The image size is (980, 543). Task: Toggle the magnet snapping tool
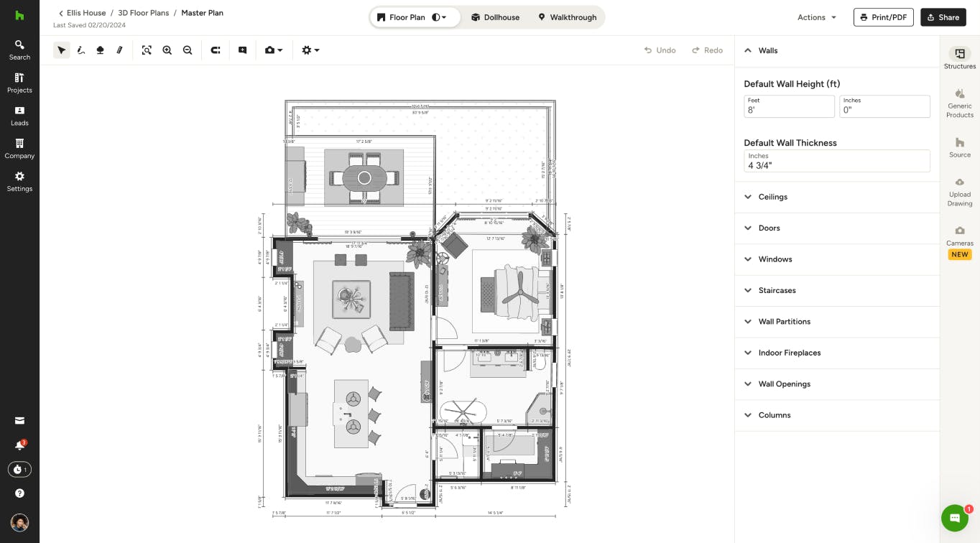pos(216,50)
